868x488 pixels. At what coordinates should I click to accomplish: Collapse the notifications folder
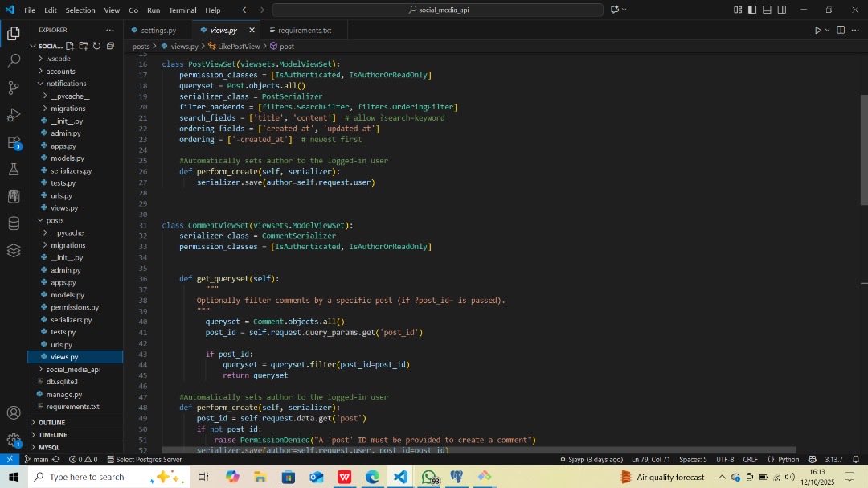pyautogui.click(x=66, y=83)
